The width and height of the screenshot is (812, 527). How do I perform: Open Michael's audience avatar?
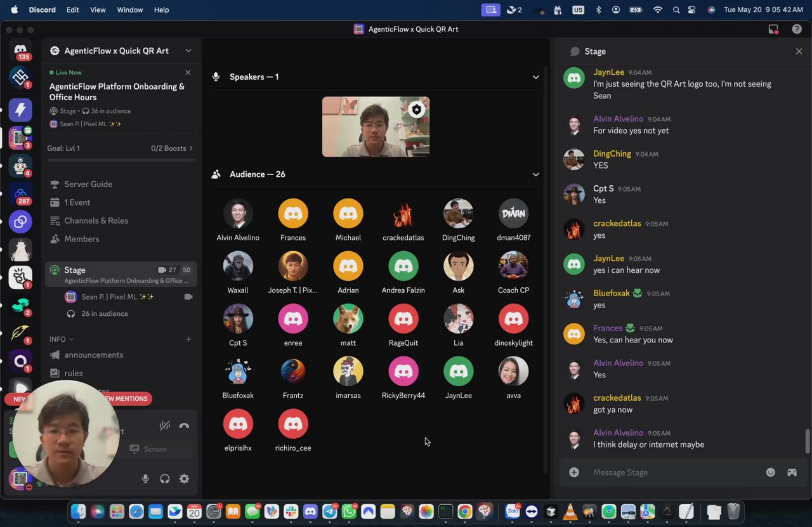tap(348, 214)
